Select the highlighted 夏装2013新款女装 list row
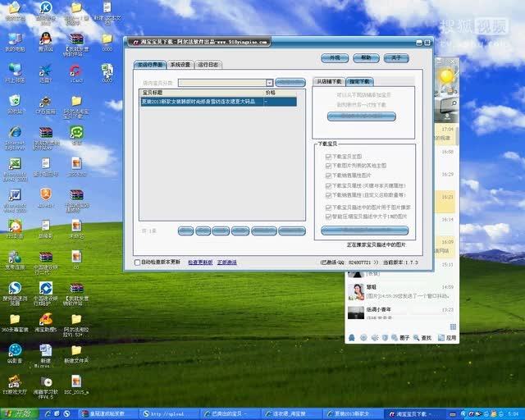525x420 pixels. pos(218,102)
